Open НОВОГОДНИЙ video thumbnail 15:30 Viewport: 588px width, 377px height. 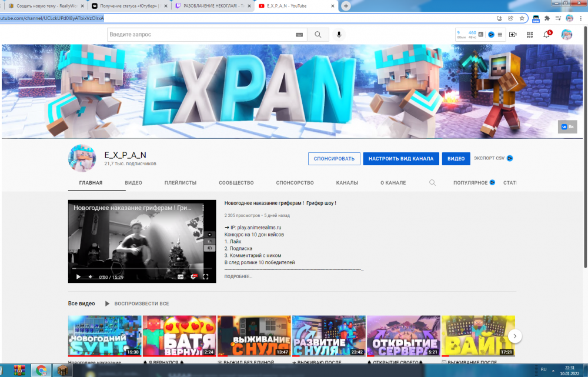click(x=105, y=336)
